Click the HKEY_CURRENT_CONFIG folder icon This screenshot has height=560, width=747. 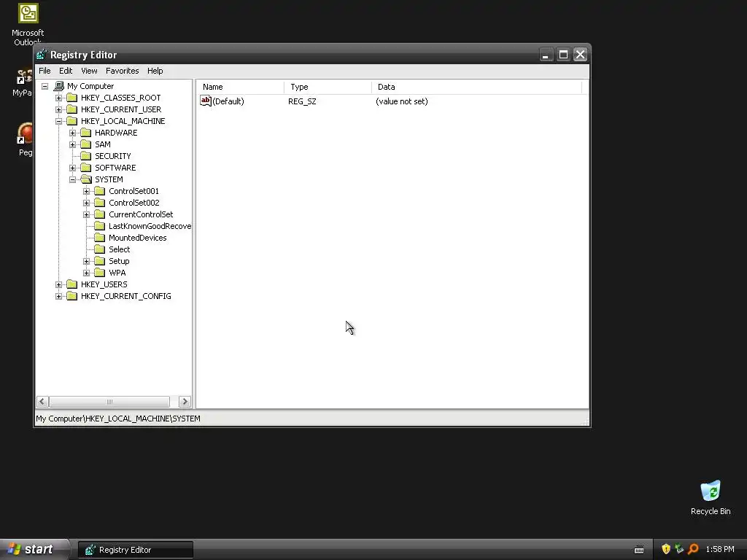coord(72,296)
